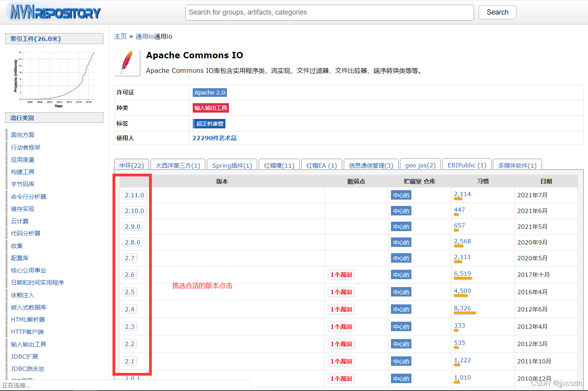Switch to the 中环(22) tab
Screen dimensions: 588x391
click(x=132, y=165)
